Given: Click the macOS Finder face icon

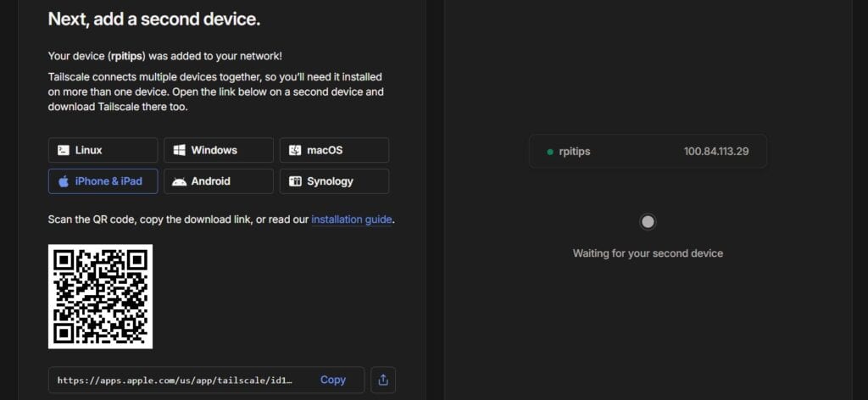Looking at the screenshot, I should [295, 150].
